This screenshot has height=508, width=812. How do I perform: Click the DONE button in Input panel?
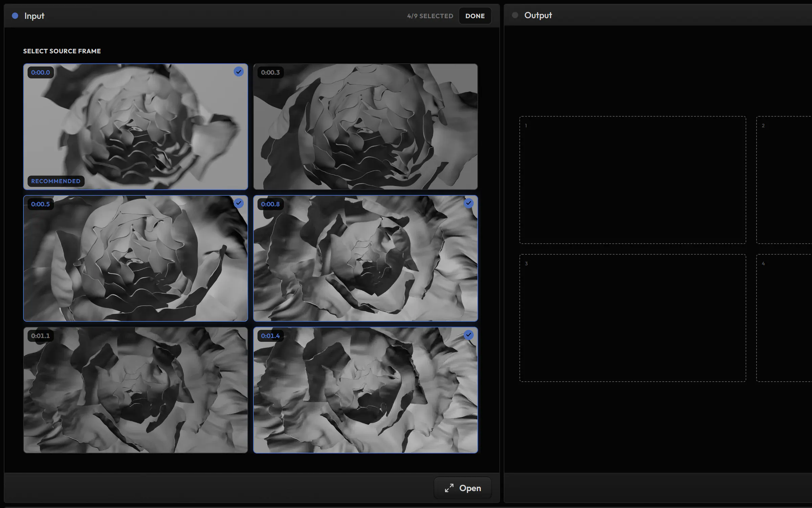pyautogui.click(x=475, y=16)
